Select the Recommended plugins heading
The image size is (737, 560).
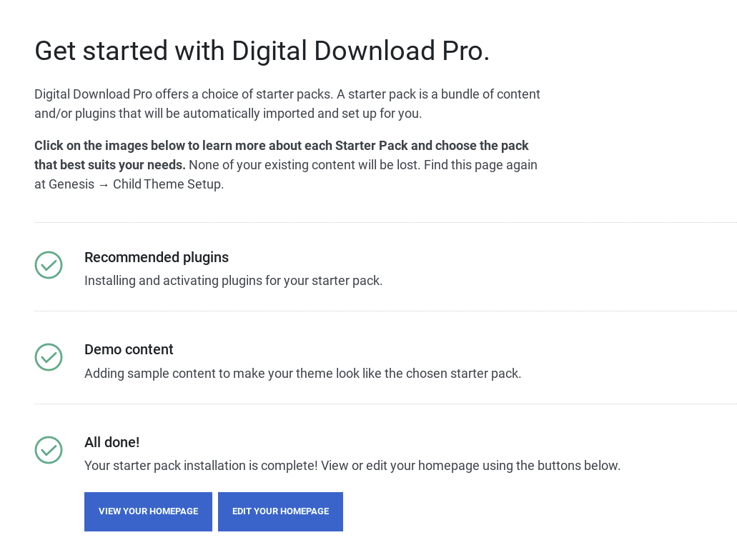tap(157, 257)
